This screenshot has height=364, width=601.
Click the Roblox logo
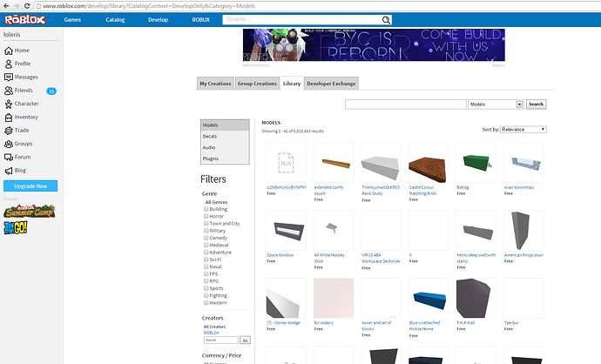tap(25, 19)
